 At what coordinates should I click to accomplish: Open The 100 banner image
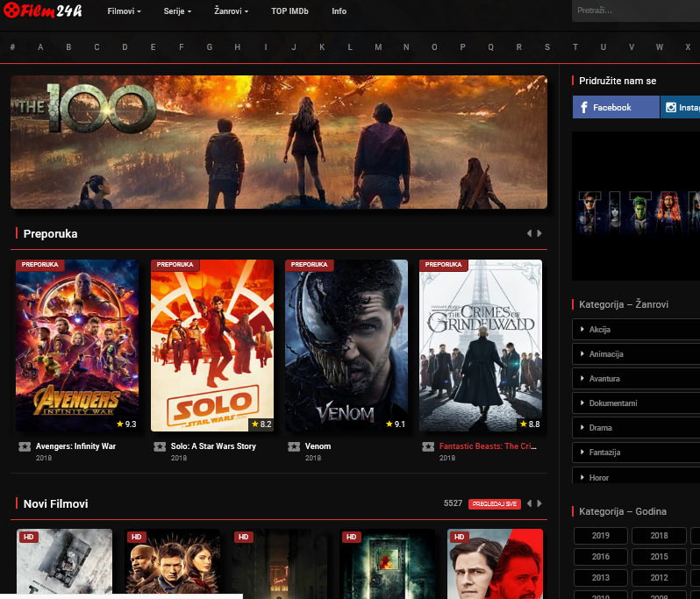pos(279,142)
